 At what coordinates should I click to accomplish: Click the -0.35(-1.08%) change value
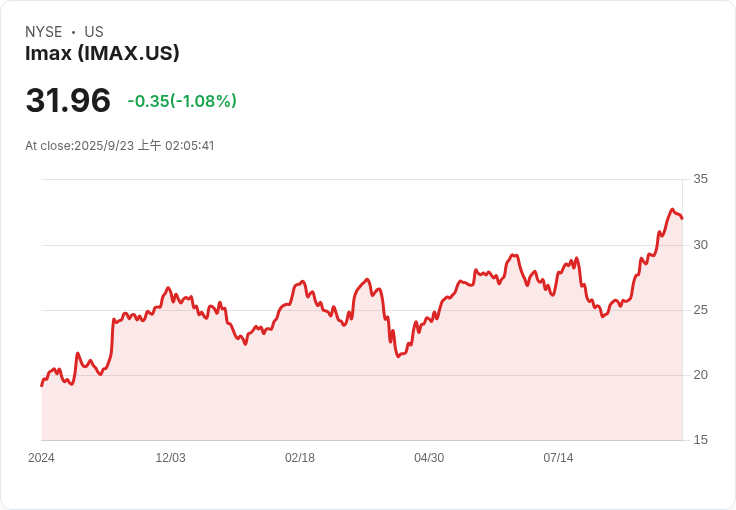tap(182, 101)
